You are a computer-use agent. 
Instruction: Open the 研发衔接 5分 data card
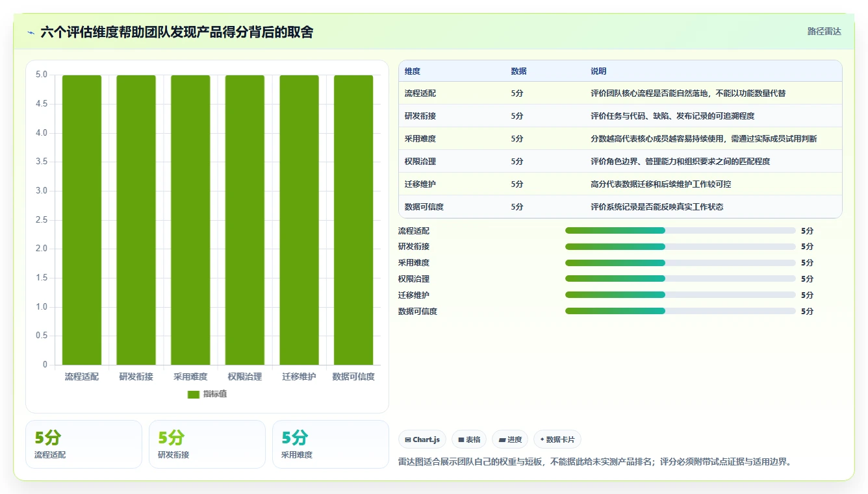207,444
